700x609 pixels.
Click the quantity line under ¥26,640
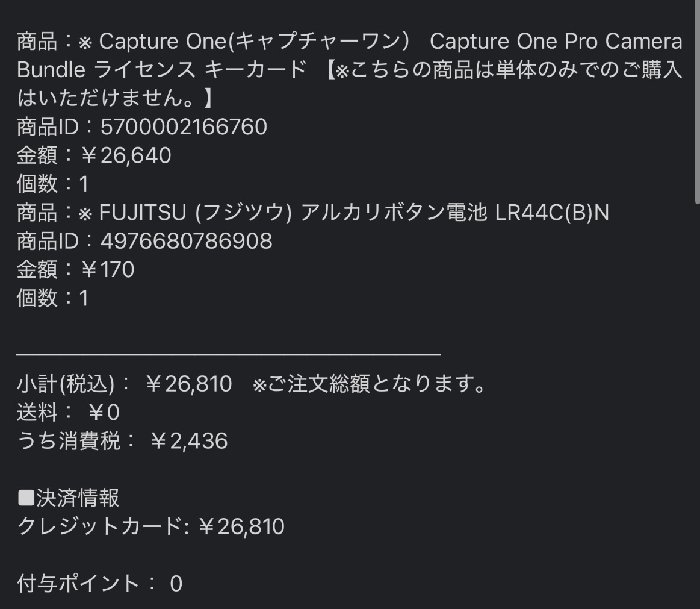(53, 184)
